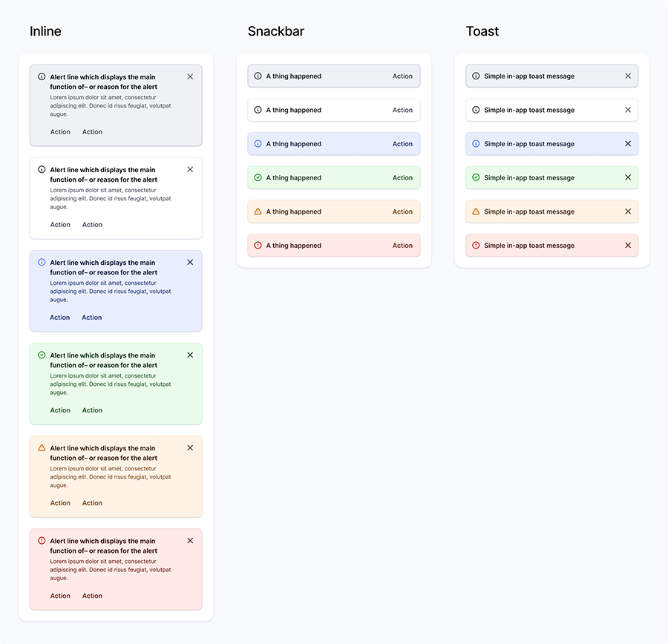Select the Snackbar section heading
The image size is (668, 644).
(x=276, y=31)
